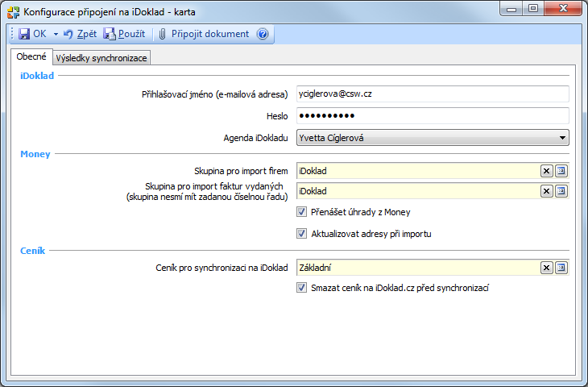Maximize the Konfigurace připojení window
The image size is (588, 387).
coord(533,8)
